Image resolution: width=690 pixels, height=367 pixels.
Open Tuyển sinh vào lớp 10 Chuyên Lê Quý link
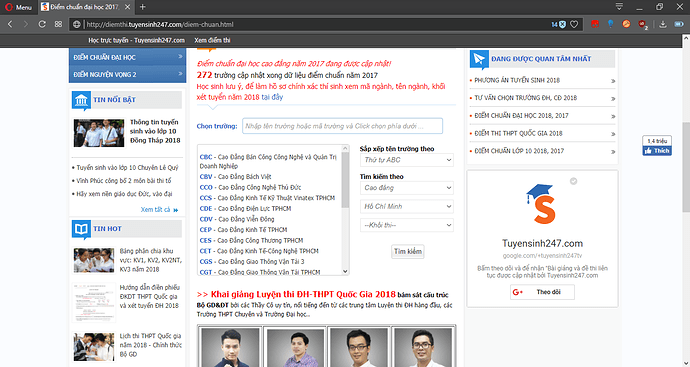[x=127, y=168]
